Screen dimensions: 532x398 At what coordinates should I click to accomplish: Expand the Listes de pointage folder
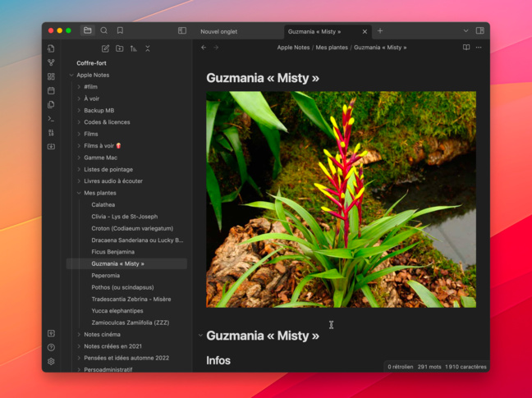(x=79, y=170)
